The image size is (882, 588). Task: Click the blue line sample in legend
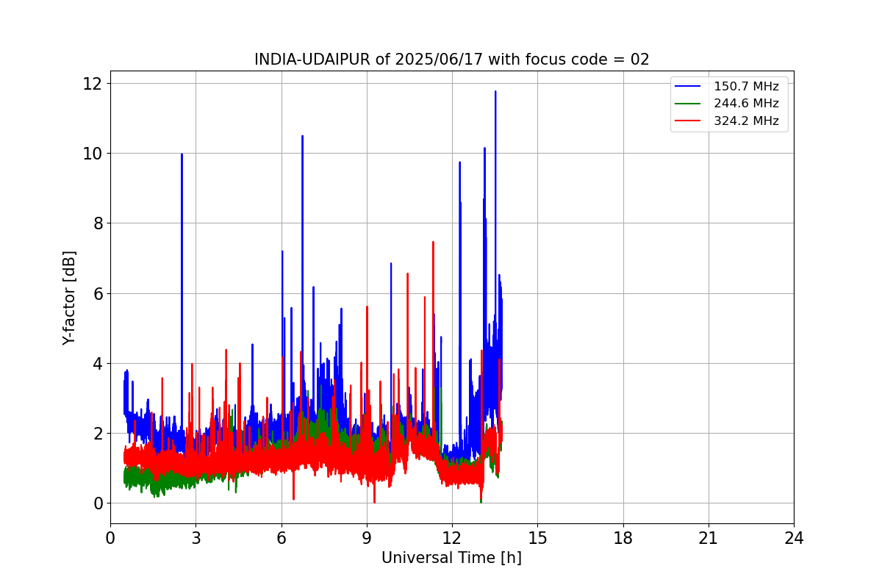(688, 87)
